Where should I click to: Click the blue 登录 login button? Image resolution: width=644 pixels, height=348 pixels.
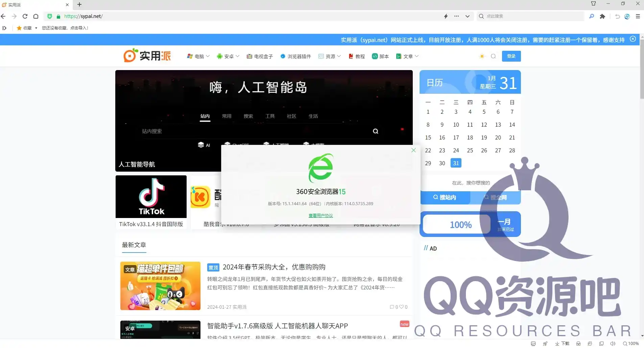[511, 56]
